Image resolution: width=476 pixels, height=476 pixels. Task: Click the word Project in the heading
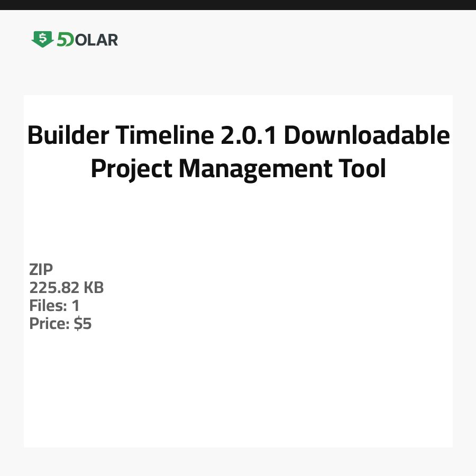click(131, 169)
